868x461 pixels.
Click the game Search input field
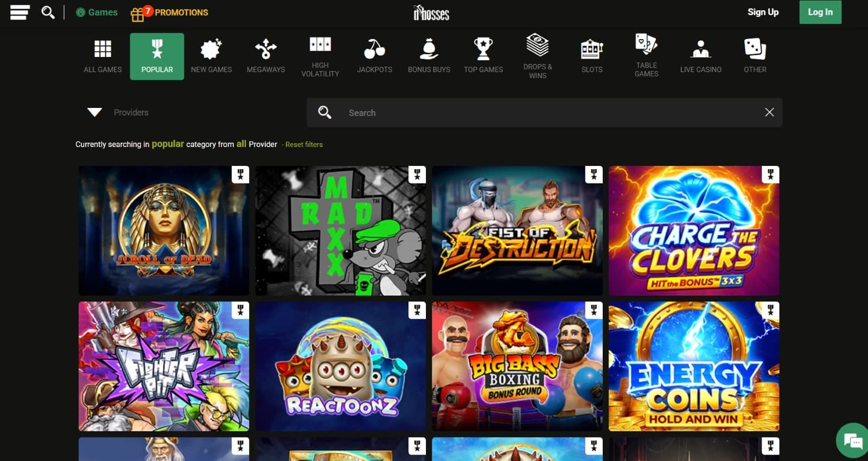[x=544, y=112]
